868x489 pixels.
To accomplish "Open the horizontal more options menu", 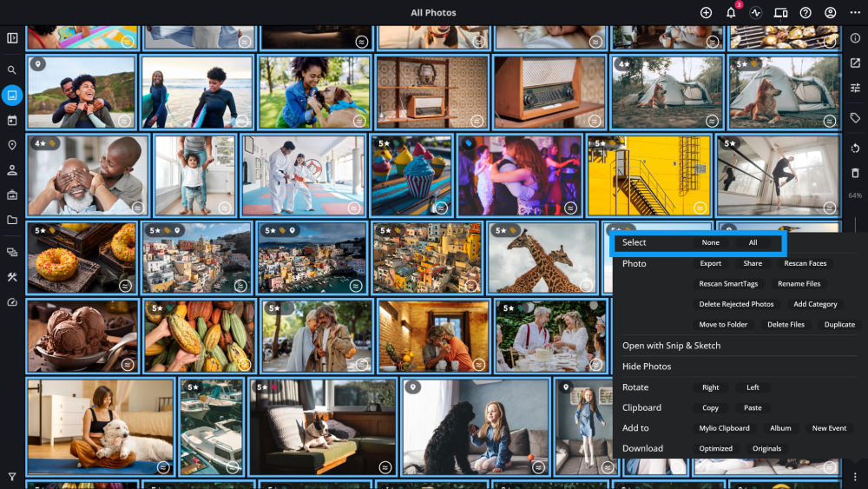I will [855, 13].
